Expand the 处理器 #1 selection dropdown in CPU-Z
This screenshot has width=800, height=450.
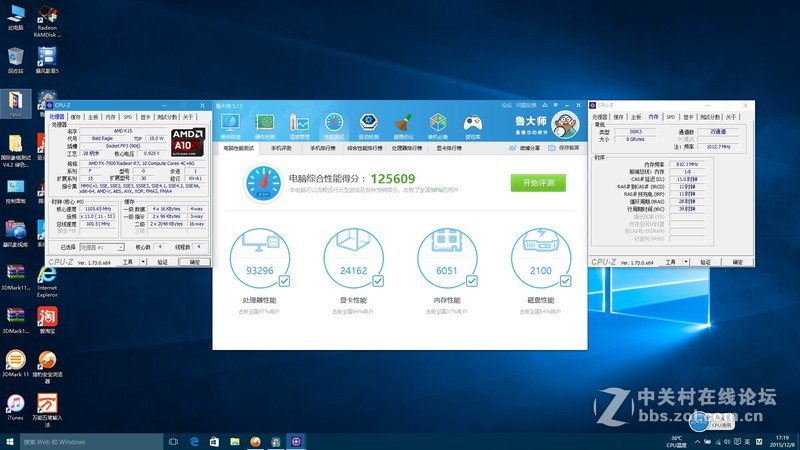[121, 247]
